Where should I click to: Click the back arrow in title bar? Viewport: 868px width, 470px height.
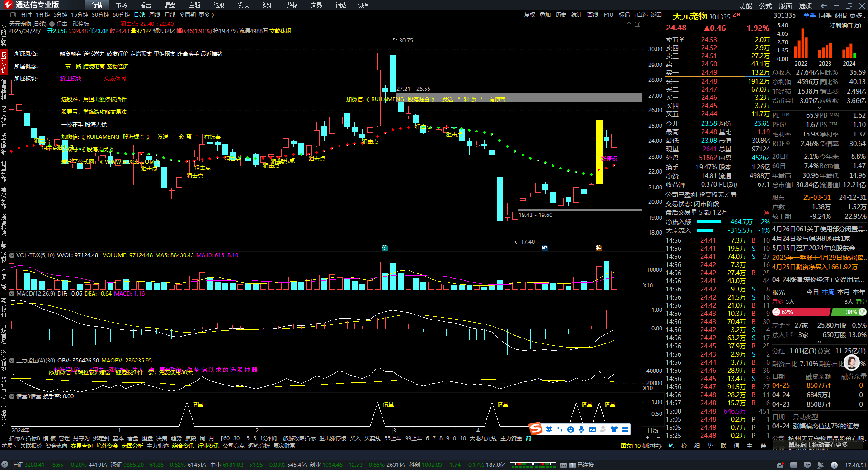[824, 5]
